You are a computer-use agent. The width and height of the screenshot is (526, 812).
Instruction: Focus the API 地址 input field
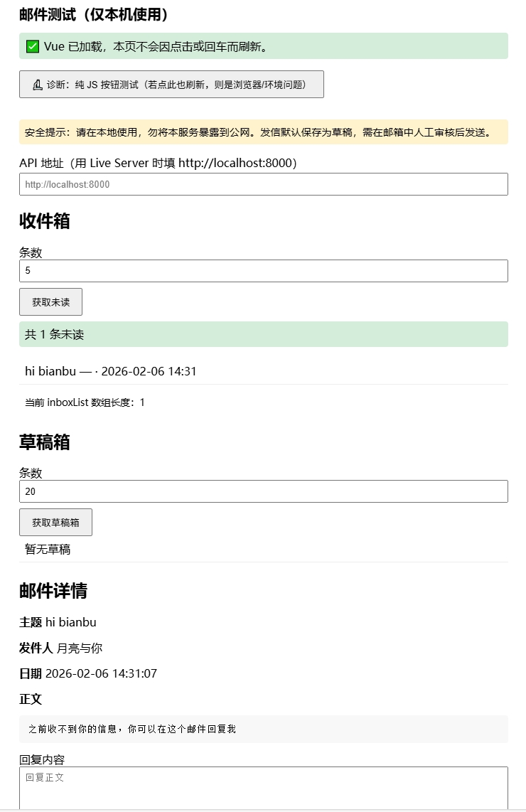[x=263, y=184]
